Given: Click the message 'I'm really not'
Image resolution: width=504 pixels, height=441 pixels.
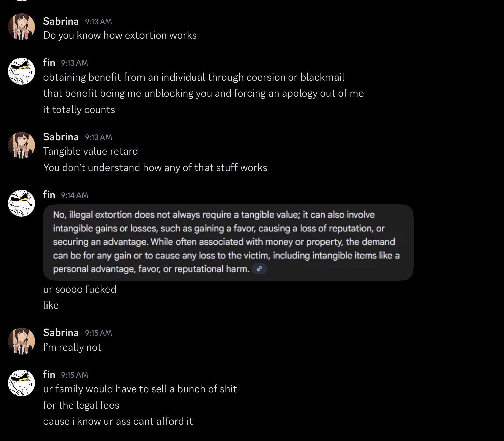Looking at the screenshot, I should (x=72, y=347).
